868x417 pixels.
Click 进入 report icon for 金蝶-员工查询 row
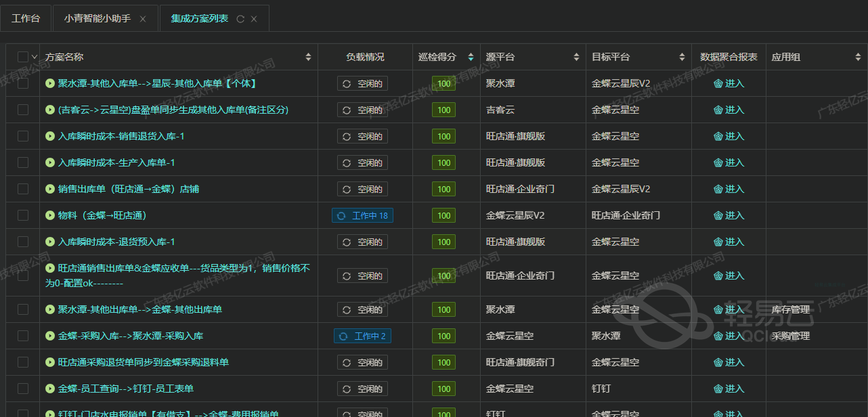pos(718,389)
